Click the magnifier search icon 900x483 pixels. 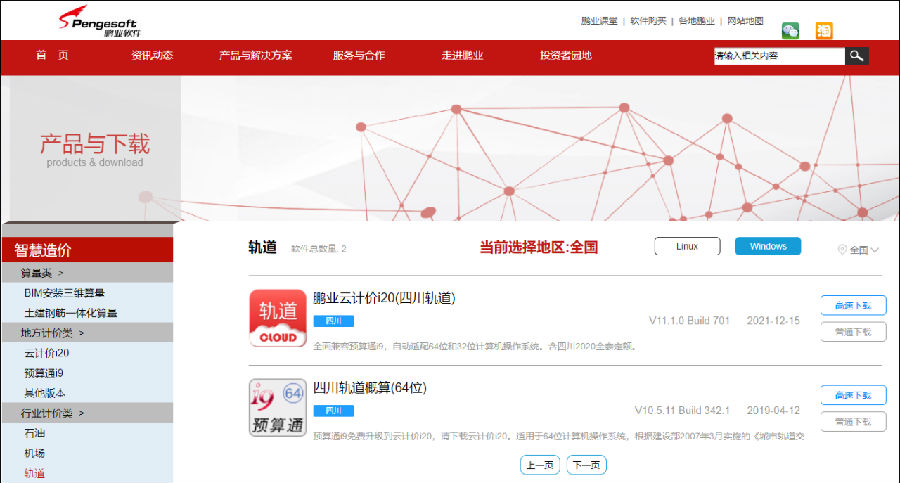pyautogui.click(x=856, y=56)
